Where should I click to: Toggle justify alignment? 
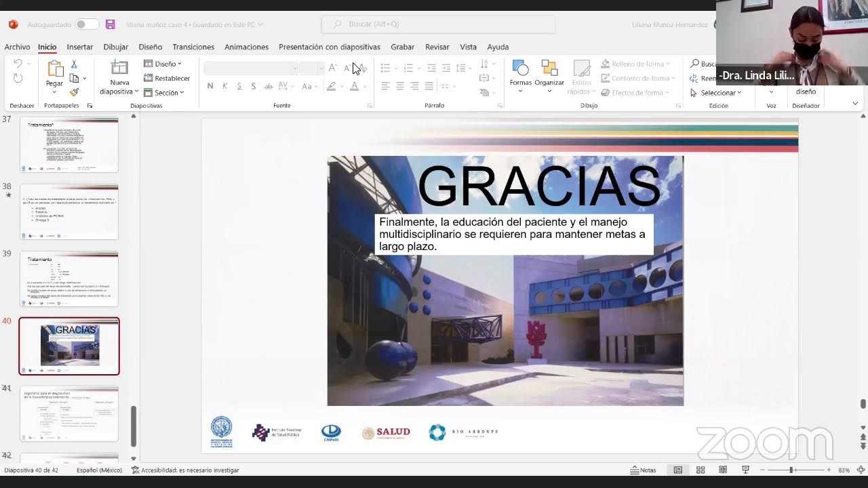tap(429, 86)
